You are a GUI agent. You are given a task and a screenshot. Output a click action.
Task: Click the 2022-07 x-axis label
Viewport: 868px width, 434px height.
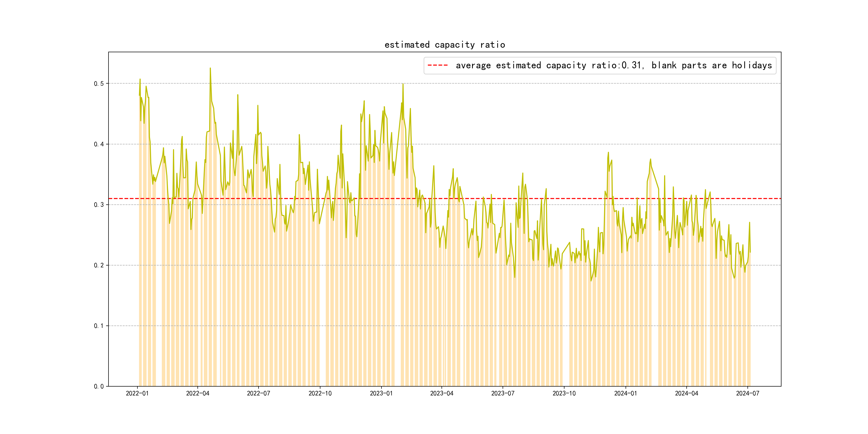(259, 393)
